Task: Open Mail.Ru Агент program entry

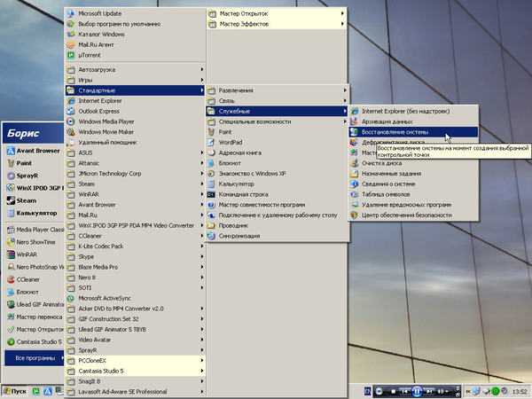Action: pyautogui.click(x=135, y=45)
